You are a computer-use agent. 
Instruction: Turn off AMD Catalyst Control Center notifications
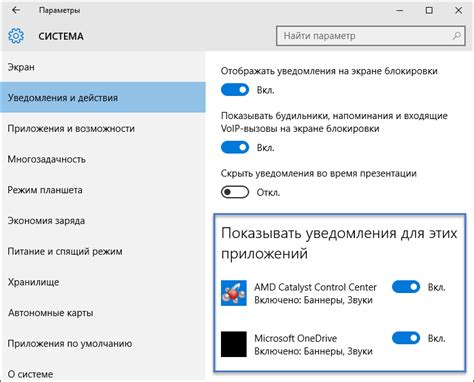point(406,287)
